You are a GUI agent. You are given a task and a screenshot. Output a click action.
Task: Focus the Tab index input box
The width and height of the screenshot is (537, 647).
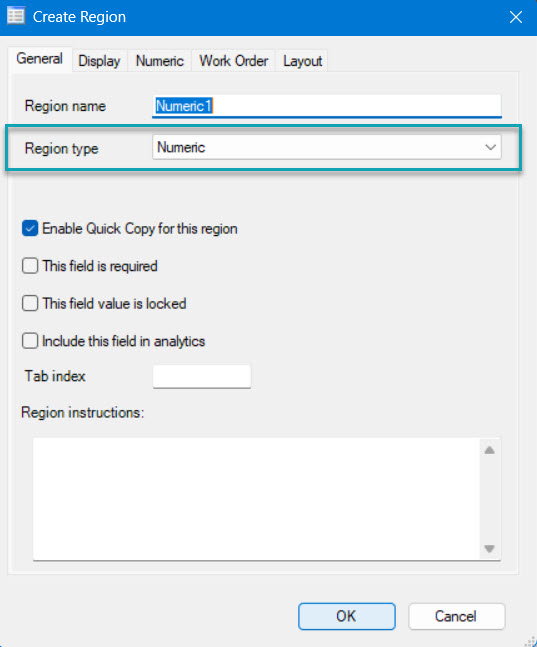pyautogui.click(x=201, y=376)
